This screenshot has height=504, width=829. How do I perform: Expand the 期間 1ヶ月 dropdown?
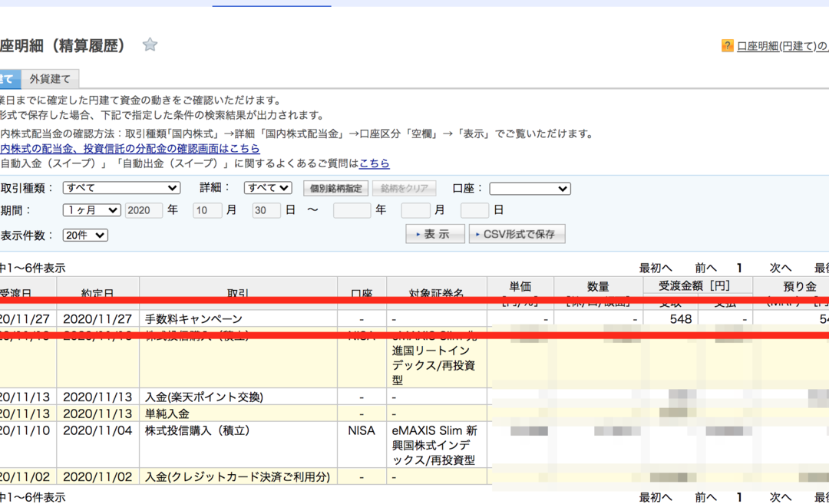click(91, 210)
